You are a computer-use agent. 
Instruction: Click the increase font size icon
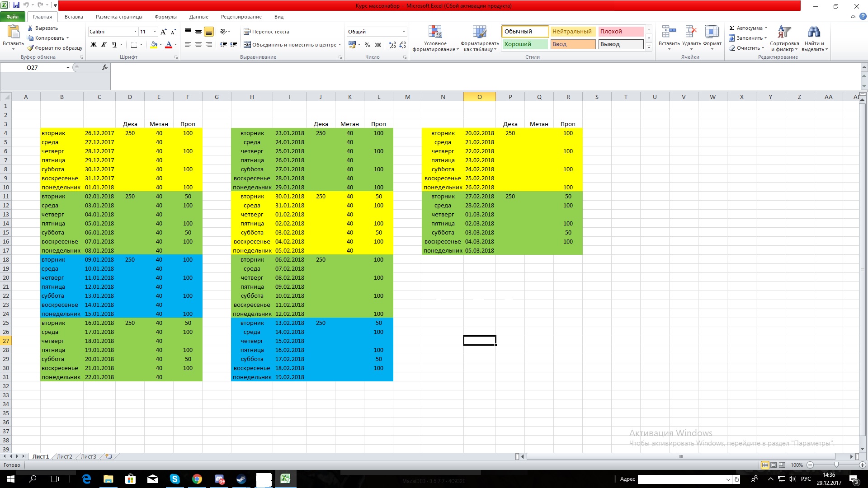(x=163, y=32)
